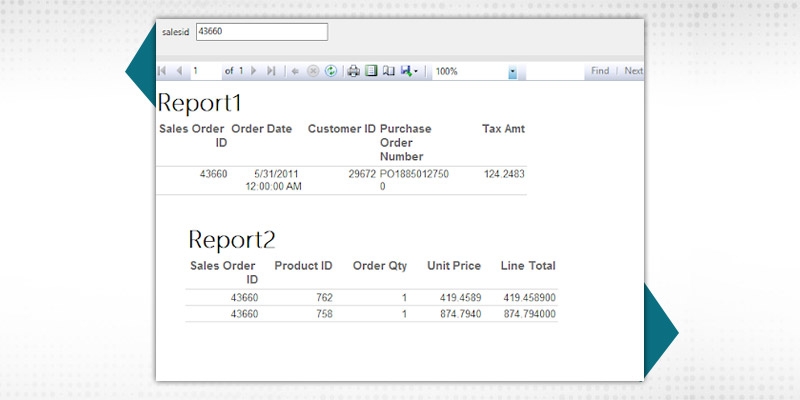Image resolution: width=800 pixels, height=400 pixels.
Task: Jump to the last report page
Action: pos(270,71)
